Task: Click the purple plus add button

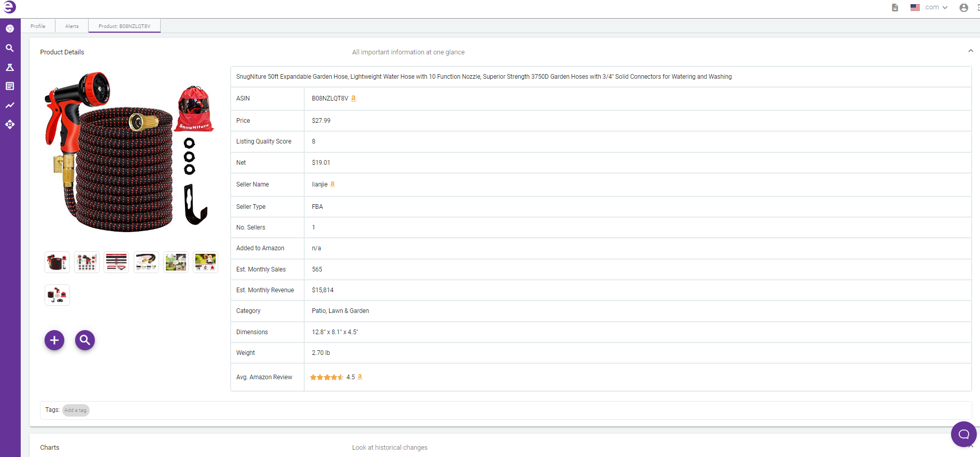Action: [54, 340]
